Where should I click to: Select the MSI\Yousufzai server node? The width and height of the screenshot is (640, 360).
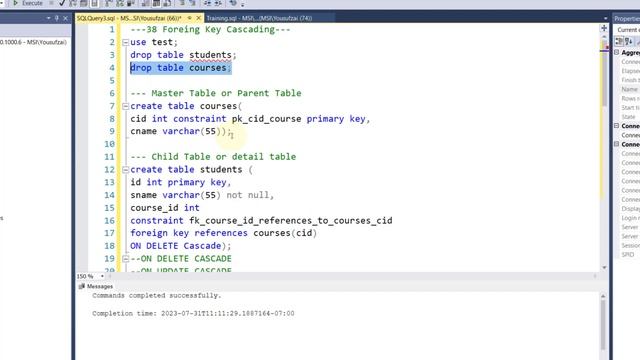click(x=33, y=42)
